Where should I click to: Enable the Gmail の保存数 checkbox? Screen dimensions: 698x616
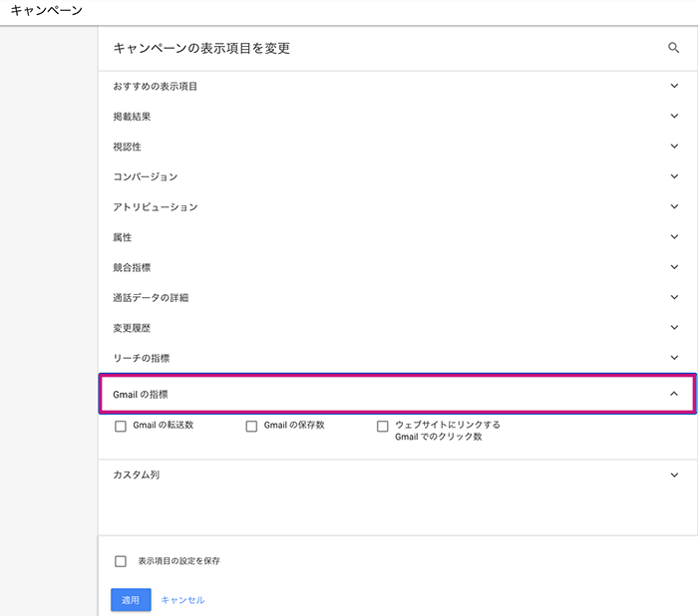click(251, 427)
